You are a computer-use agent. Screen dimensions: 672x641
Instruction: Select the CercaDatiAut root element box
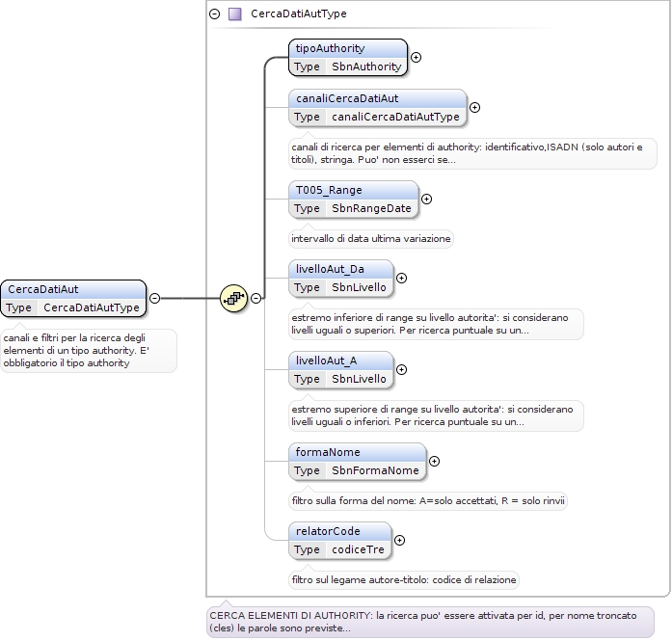[x=73, y=298]
